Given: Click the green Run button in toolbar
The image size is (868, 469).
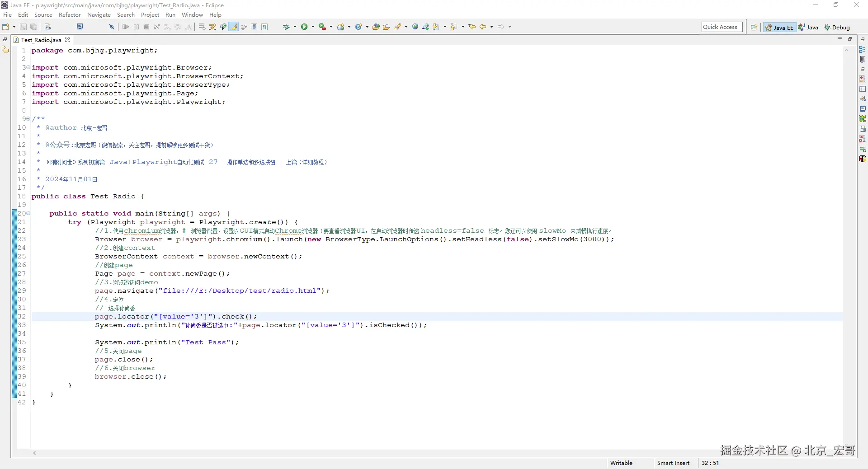Looking at the screenshot, I should tap(304, 27).
